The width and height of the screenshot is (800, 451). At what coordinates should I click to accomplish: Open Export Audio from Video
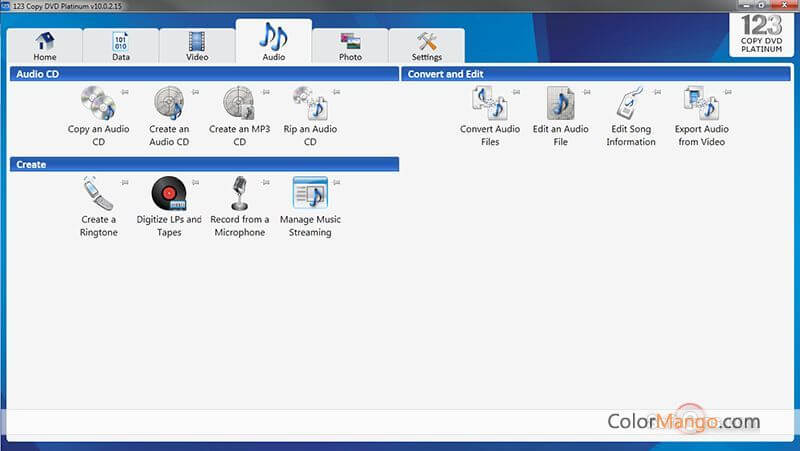701,103
